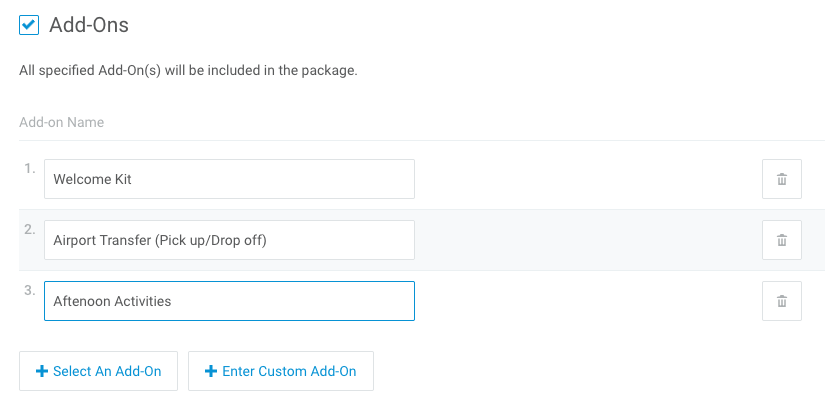Click the Add-on Name column header
The image size is (825, 409).
[62, 122]
